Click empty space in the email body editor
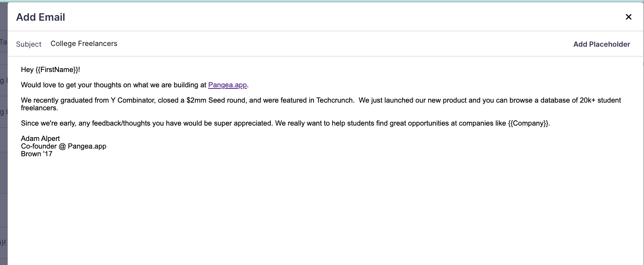The height and width of the screenshot is (265, 644). point(306,191)
